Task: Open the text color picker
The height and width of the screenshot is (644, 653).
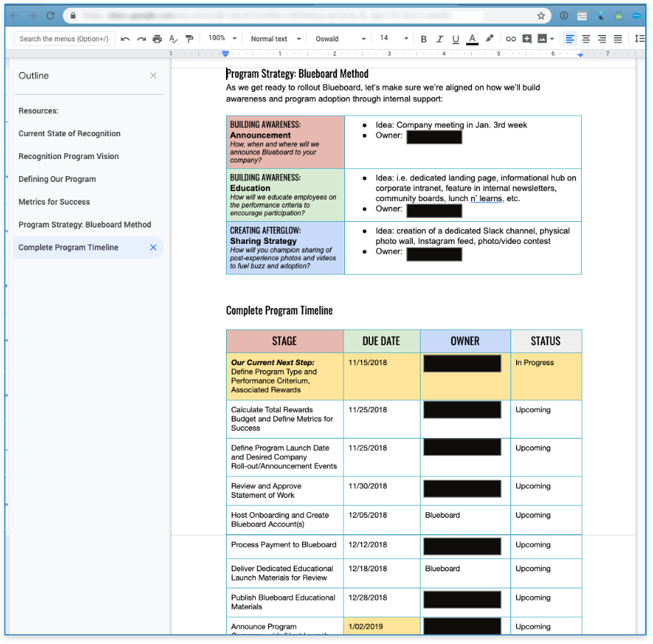Action: tap(472, 39)
